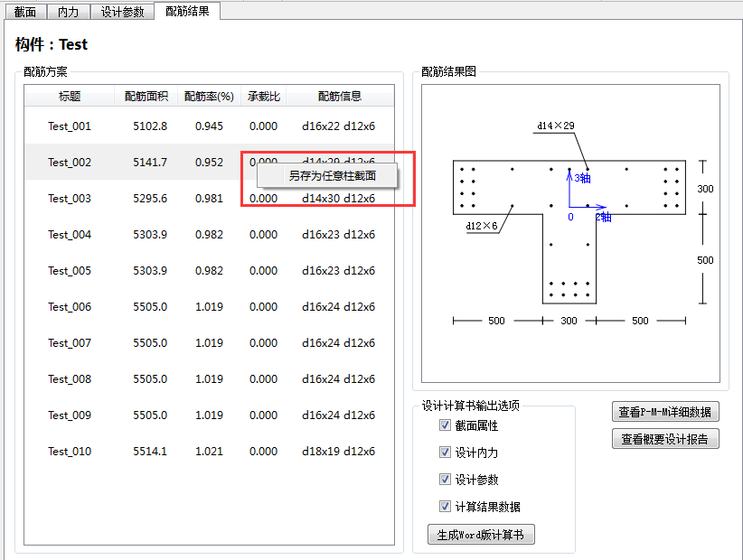
Task: Disable the 设计参数 output checkbox
Action: pos(445,480)
